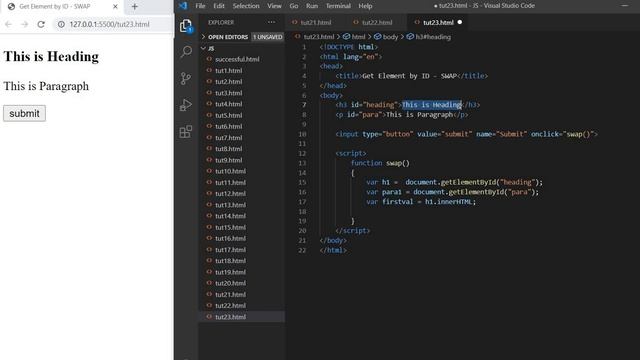Image resolution: width=640 pixels, height=360 pixels.
Task: Switch to the tut22.html editor tab
Action: 376,22
